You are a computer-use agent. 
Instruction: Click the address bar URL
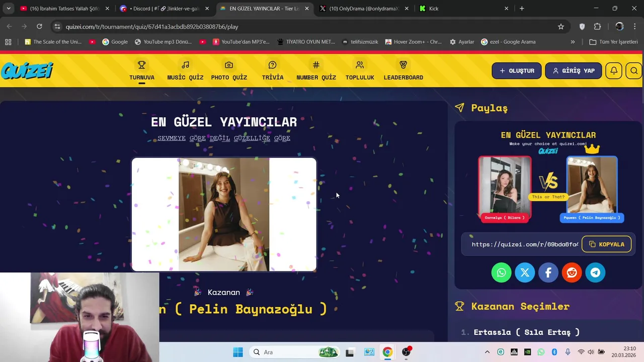pyautogui.click(x=152, y=27)
